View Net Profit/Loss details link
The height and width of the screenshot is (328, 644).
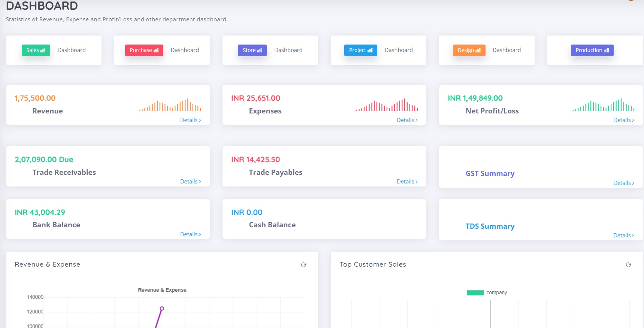point(623,120)
